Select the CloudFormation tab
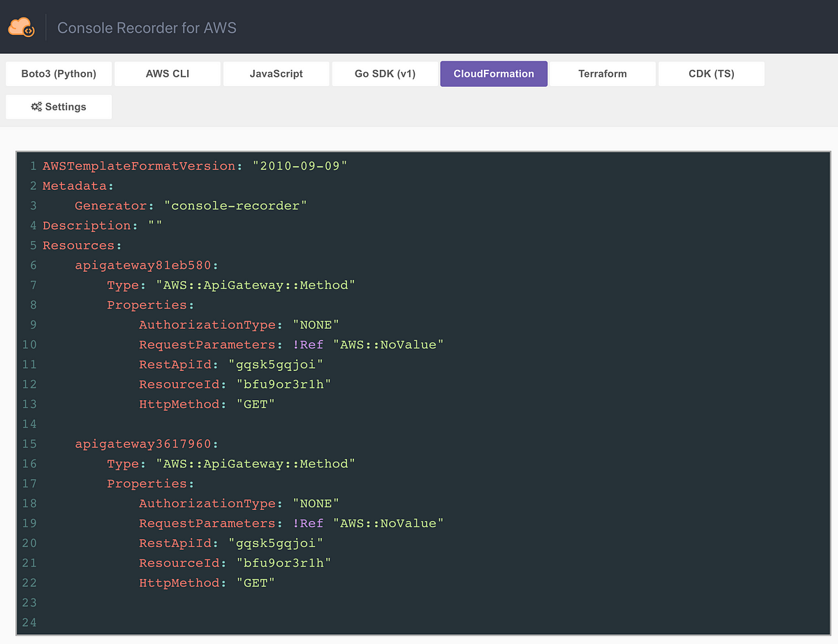Screen dimensions: 838x644 [x=494, y=73]
